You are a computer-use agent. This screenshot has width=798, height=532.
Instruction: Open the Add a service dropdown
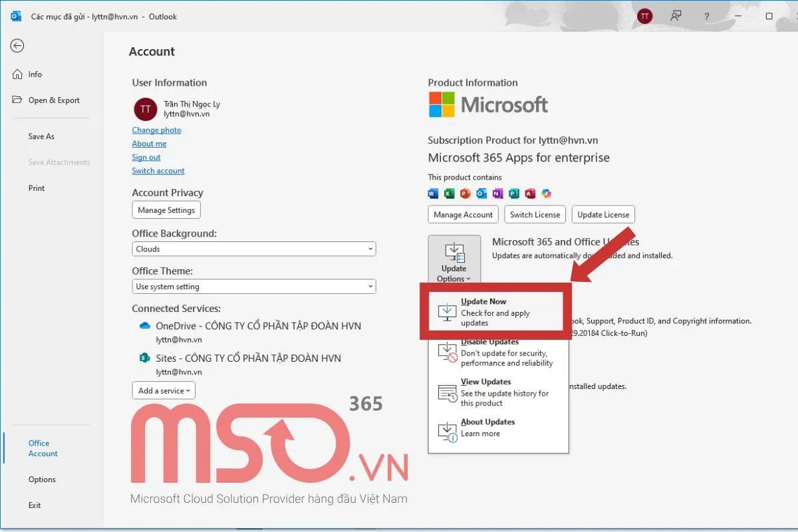pos(163,390)
